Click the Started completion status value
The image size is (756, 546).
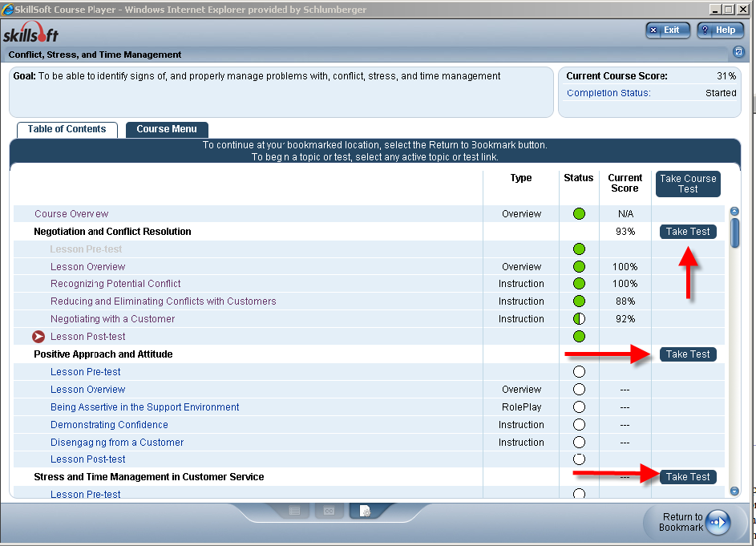click(x=721, y=93)
